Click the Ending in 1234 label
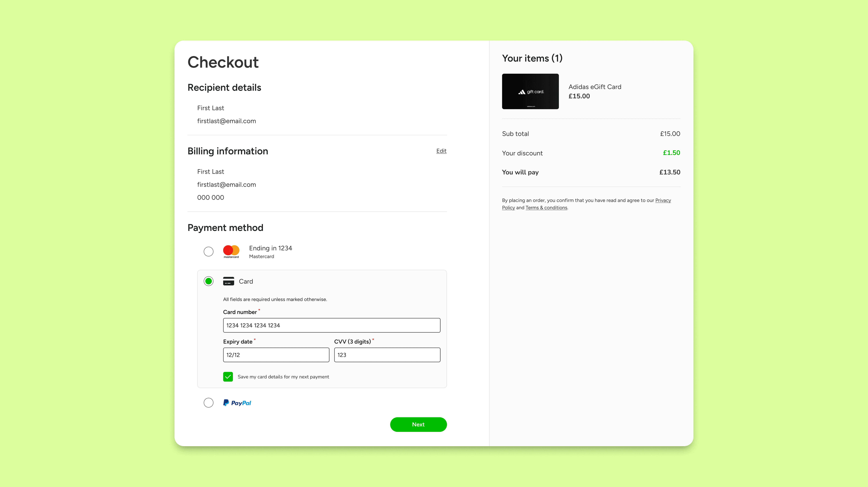868x487 pixels. click(270, 248)
